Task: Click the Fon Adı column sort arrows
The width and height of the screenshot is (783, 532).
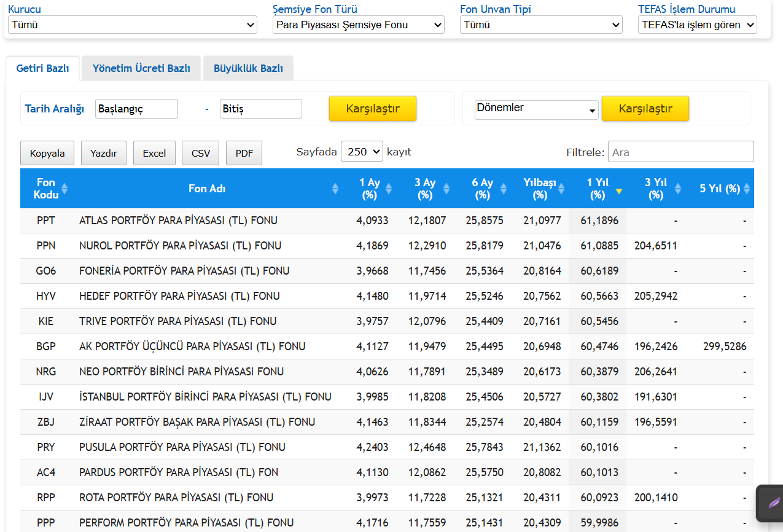Action: coord(335,189)
